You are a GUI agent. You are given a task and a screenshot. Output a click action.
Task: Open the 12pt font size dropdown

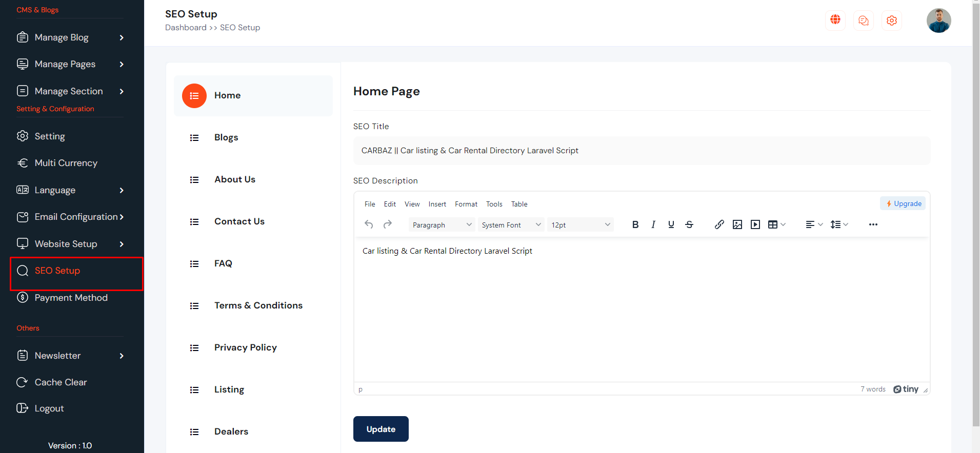[x=580, y=225]
